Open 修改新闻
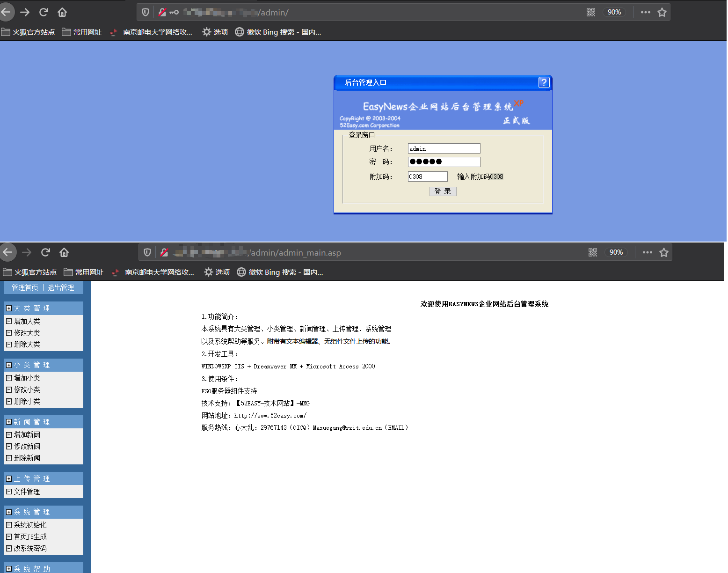Image resolution: width=728 pixels, height=573 pixels. (x=27, y=446)
